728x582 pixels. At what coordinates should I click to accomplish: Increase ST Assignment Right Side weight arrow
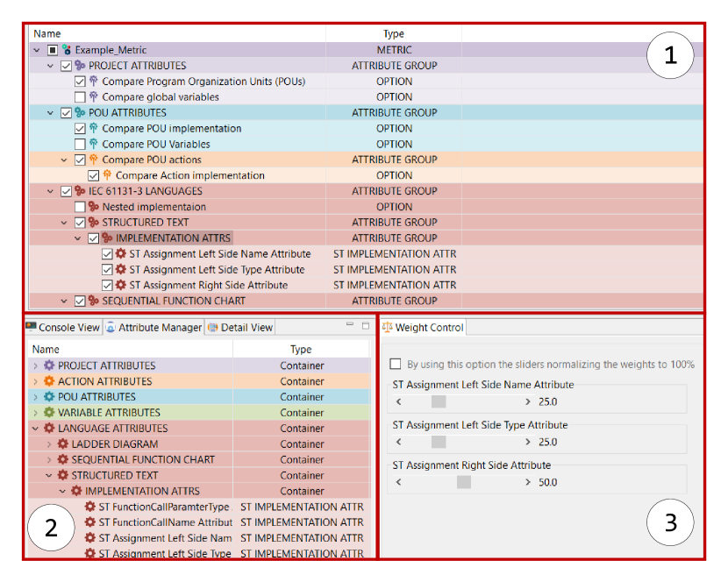coord(527,482)
